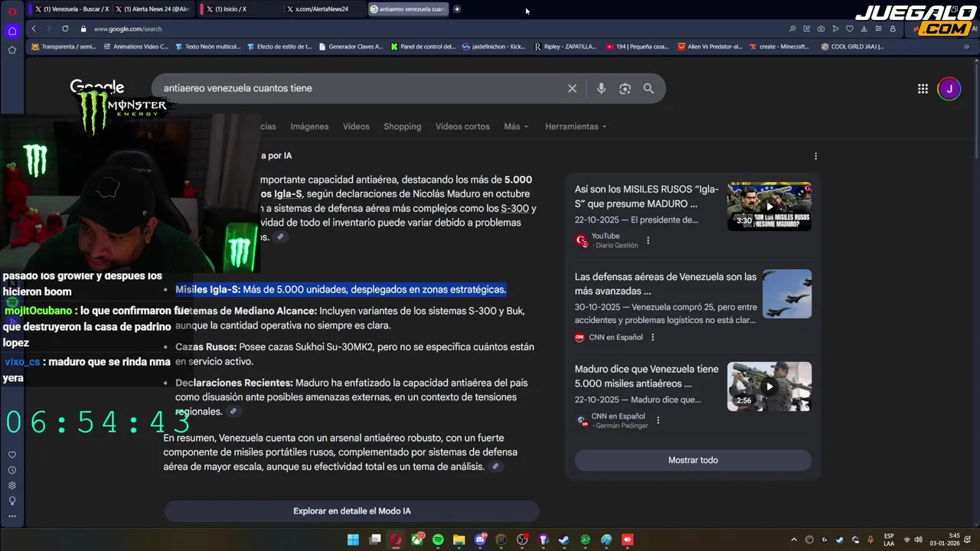Image resolution: width=980 pixels, height=551 pixels.
Task: Open options for Germán Padinger CNN video
Action: pos(658,420)
